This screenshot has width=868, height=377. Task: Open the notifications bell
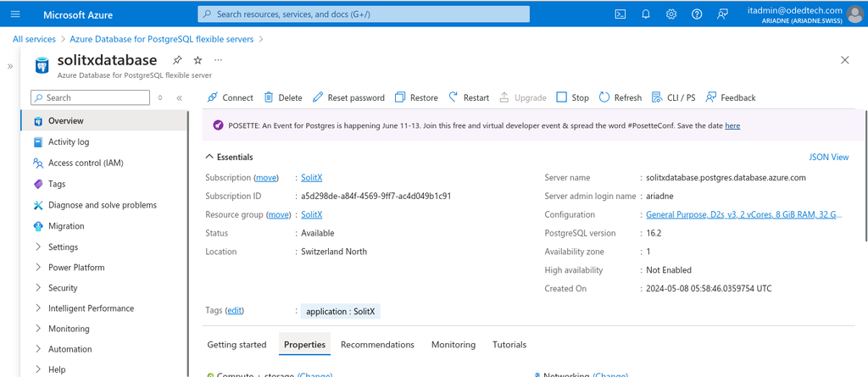pyautogui.click(x=646, y=14)
